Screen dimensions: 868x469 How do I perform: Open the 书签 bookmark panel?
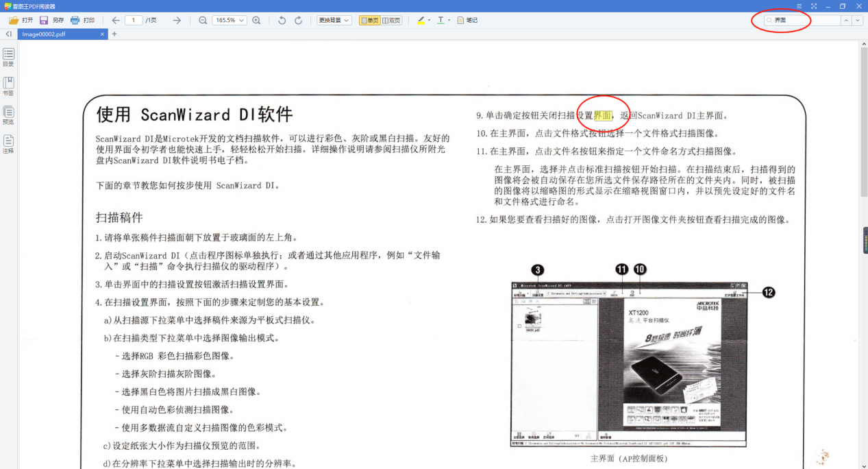[x=8, y=85]
